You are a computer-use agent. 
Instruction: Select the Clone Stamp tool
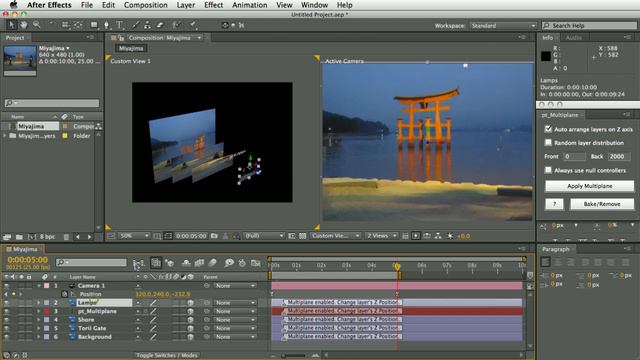(147, 25)
